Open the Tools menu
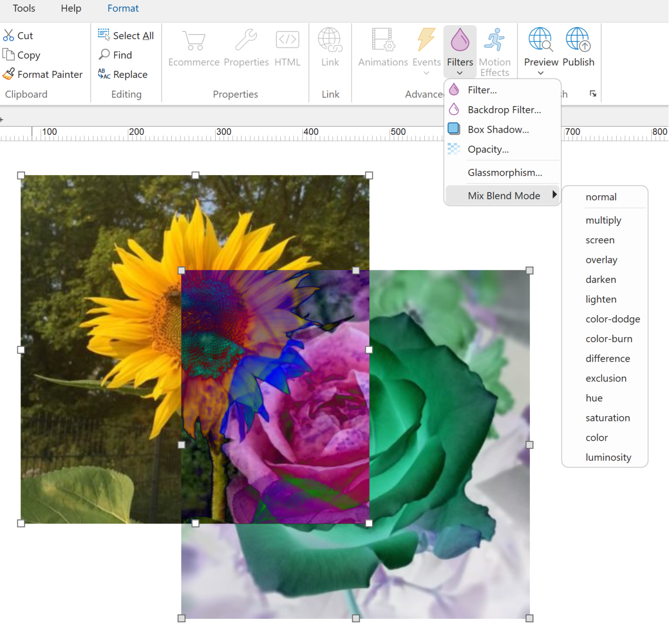This screenshot has width=669, height=644. coord(24,8)
